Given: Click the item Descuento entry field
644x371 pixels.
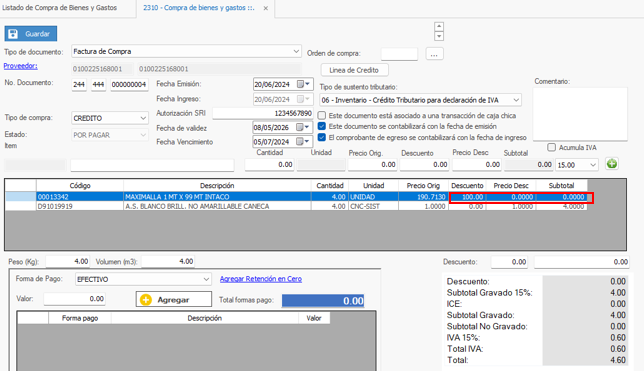Looking at the screenshot, I should tap(425, 165).
